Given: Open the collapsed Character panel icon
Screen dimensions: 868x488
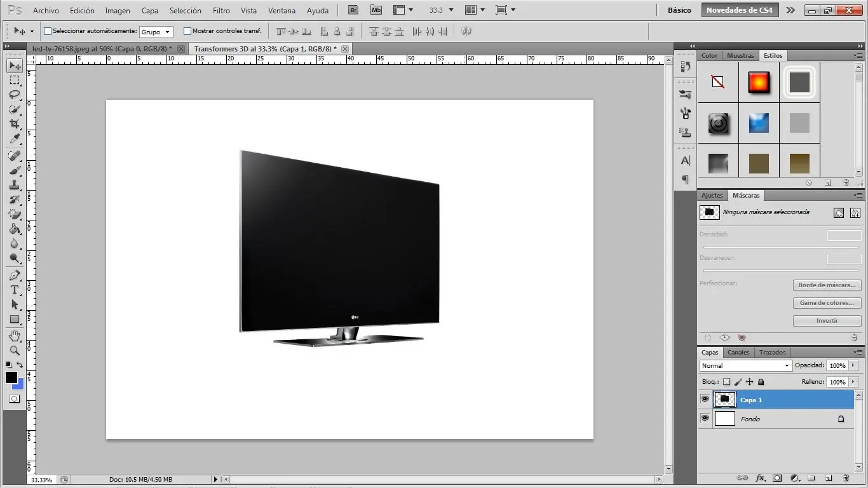Looking at the screenshot, I should click(686, 161).
